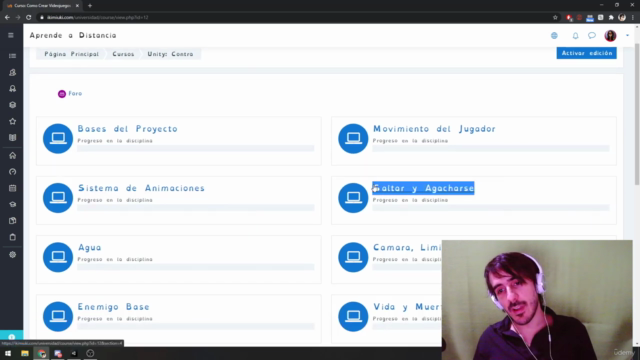Click the user avatar in header

610,36
